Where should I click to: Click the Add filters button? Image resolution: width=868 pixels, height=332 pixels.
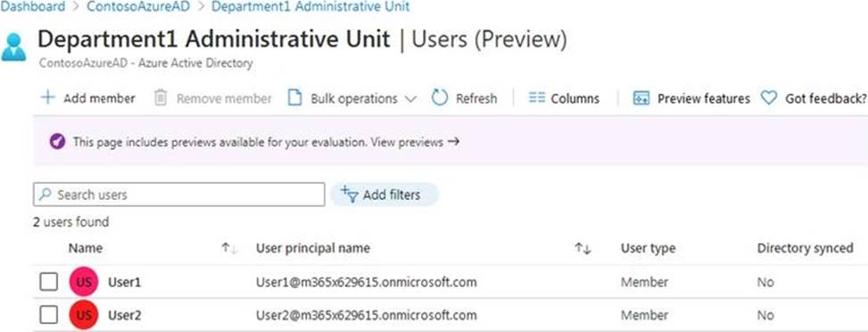384,195
